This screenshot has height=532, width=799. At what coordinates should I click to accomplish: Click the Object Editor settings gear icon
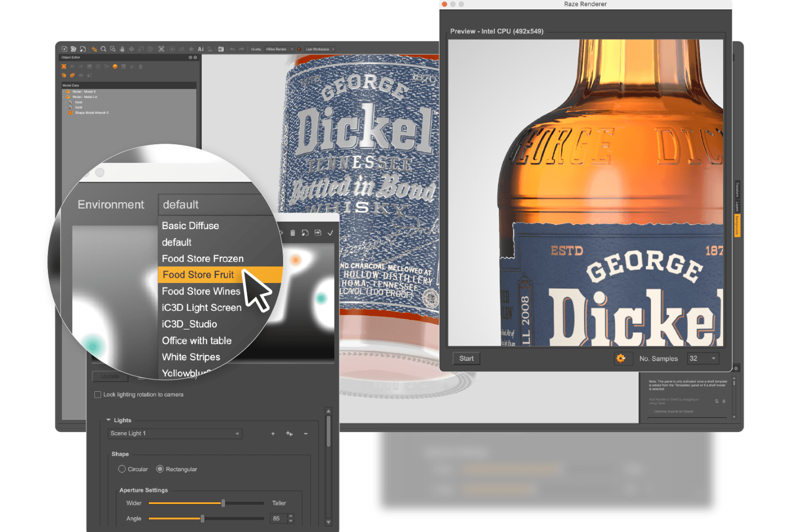click(190, 57)
